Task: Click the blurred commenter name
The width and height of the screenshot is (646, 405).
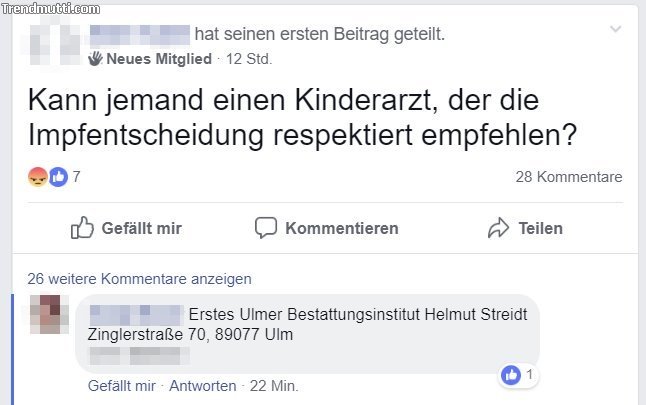Action: tap(135, 314)
